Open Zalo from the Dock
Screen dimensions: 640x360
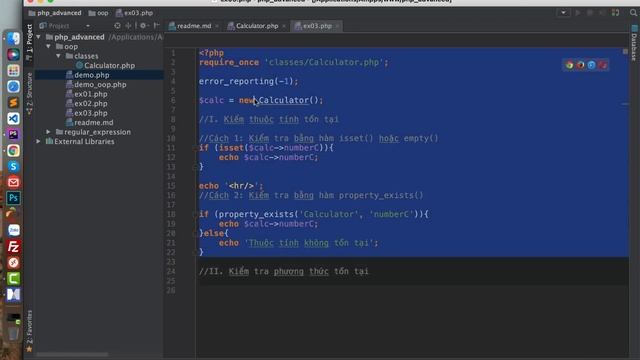click(13, 231)
